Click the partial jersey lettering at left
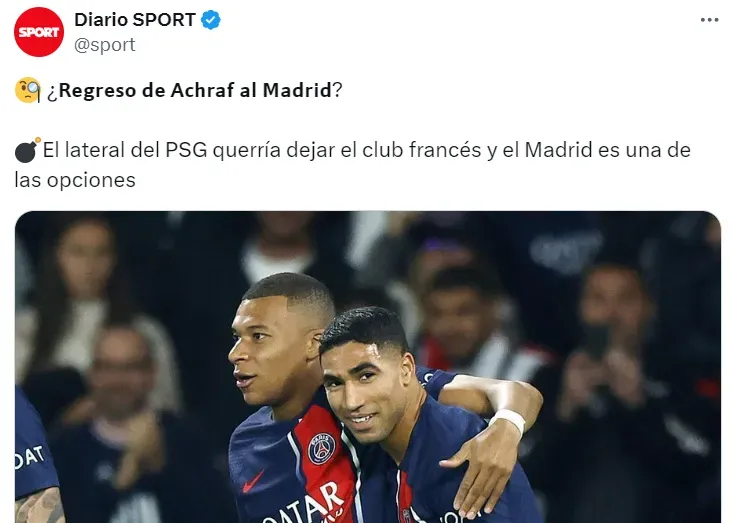The width and height of the screenshot is (733, 523). click(x=29, y=457)
